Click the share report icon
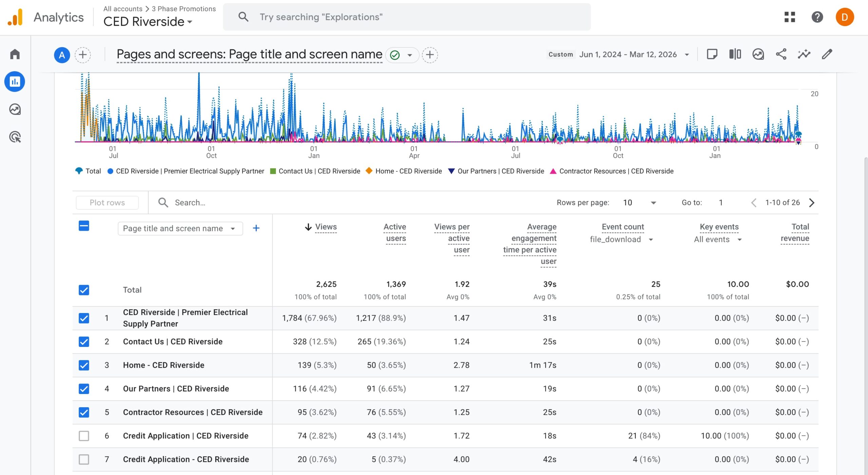 (781, 54)
